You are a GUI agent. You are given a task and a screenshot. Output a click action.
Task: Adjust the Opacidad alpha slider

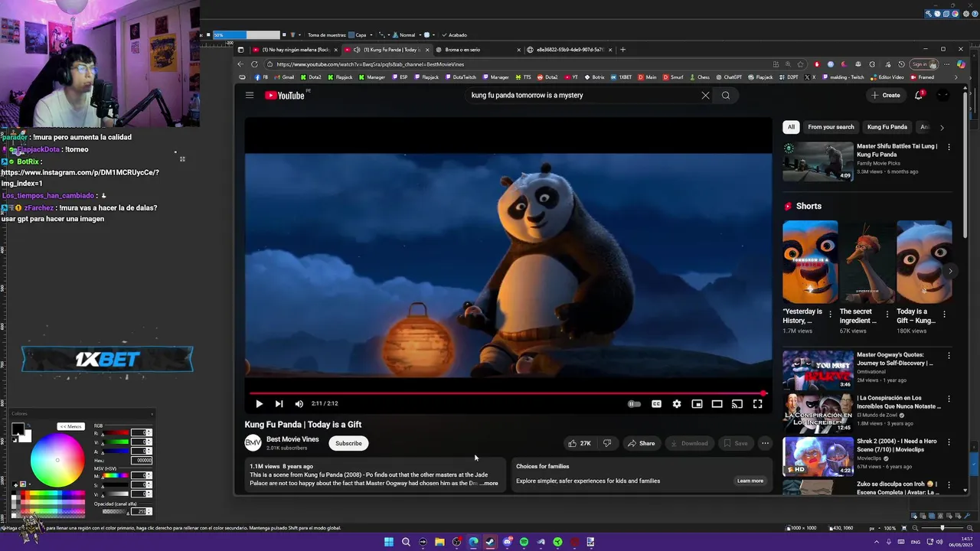(x=116, y=511)
